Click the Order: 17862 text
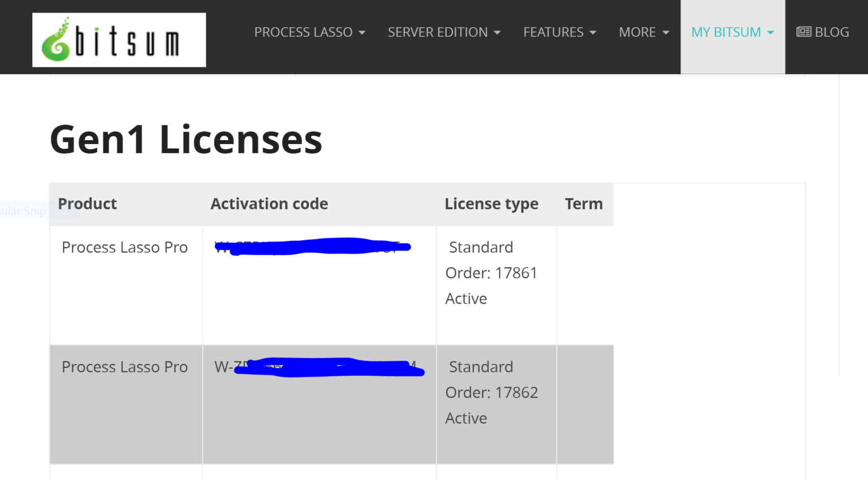The height and width of the screenshot is (480, 868). (x=492, y=392)
